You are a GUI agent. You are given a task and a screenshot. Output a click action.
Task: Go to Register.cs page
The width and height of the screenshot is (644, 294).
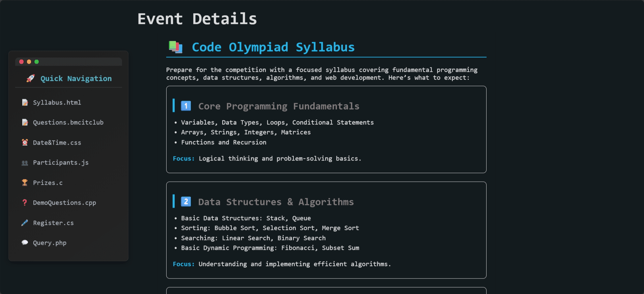(53, 223)
